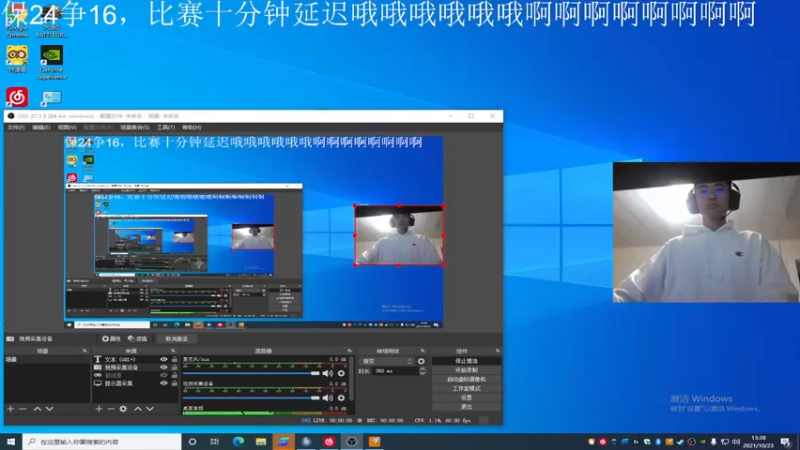
Task: Open the YY语音 desktop shortcut
Action: coord(17,59)
